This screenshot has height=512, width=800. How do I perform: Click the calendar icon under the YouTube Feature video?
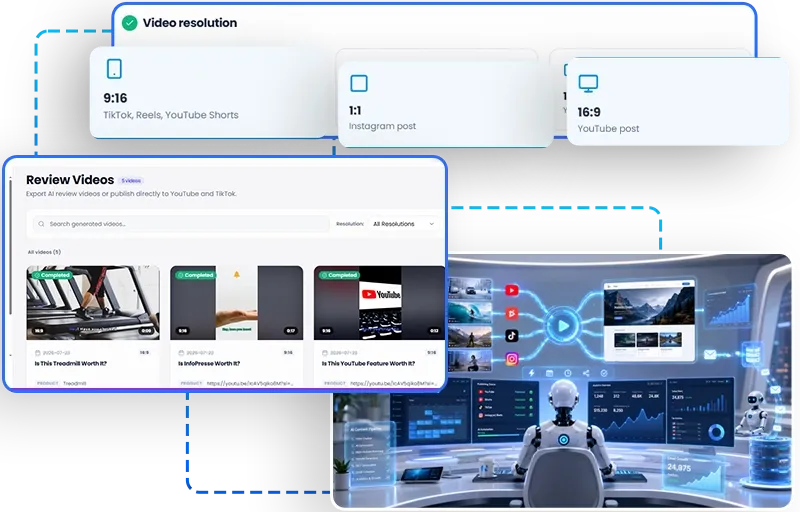tap(324, 353)
